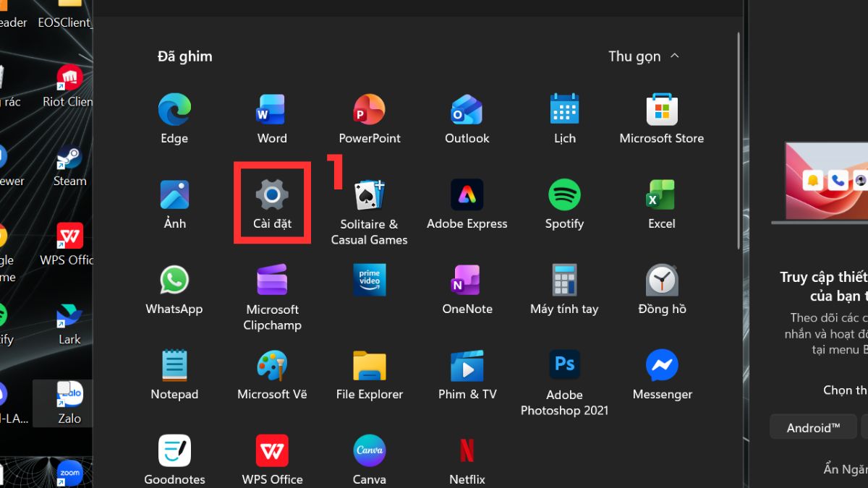Open Notepad from pinned apps
The height and width of the screenshot is (488, 868).
coord(174,375)
